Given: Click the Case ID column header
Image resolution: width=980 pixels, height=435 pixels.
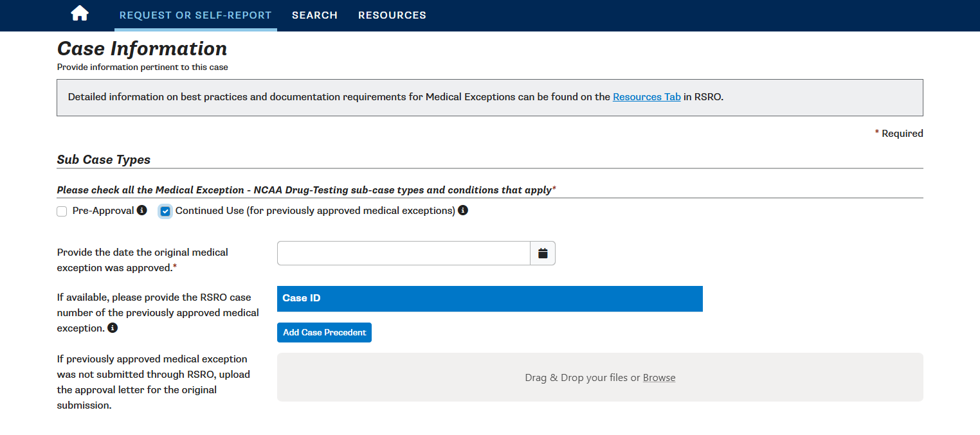Looking at the screenshot, I should click(490, 299).
